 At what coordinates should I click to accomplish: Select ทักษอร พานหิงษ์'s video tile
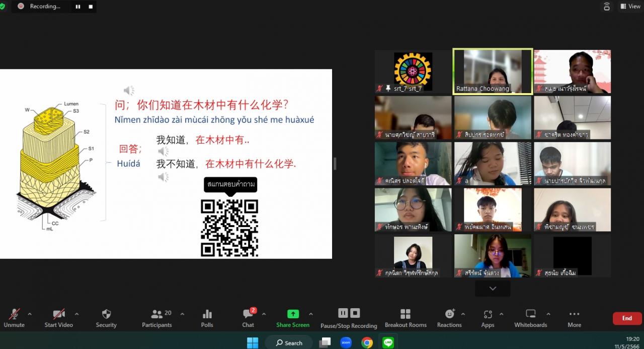tap(413, 210)
